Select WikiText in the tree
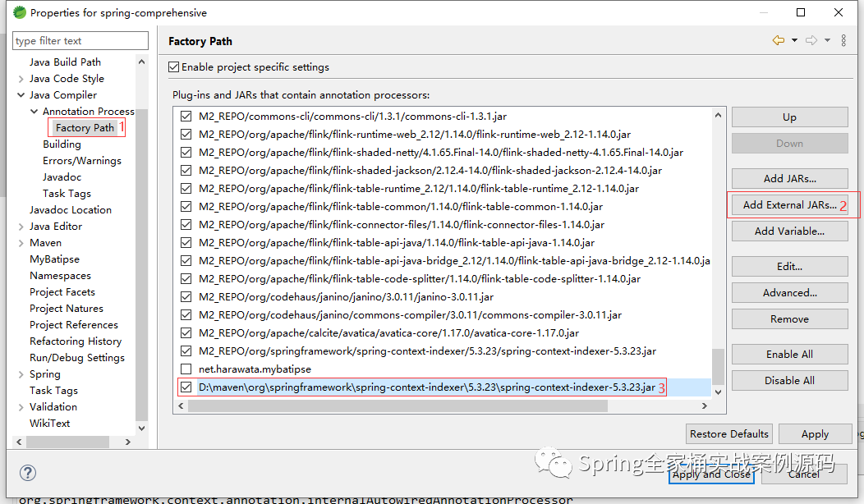Viewport: 864px width, 504px height. (49, 423)
